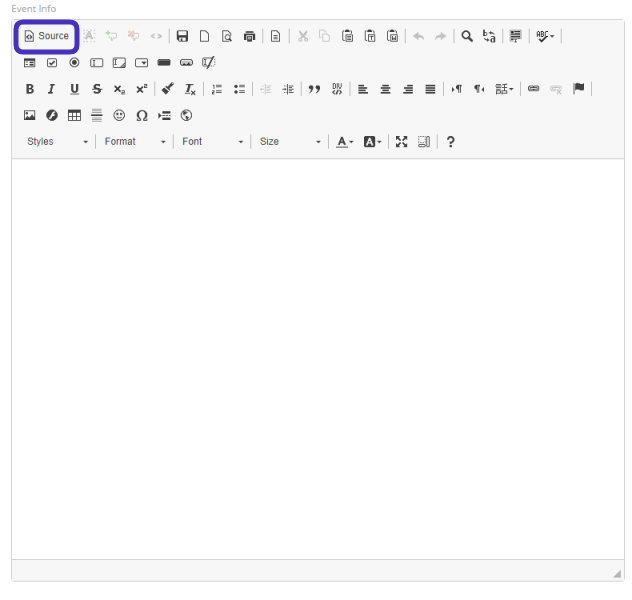The width and height of the screenshot is (632, 600).
Task: Open the Styles dropdown
Action: click(x=57, y=142)
